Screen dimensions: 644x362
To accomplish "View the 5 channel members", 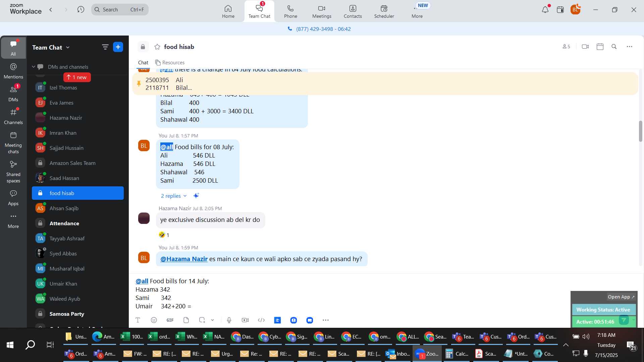I will click(x=566, y=47).
